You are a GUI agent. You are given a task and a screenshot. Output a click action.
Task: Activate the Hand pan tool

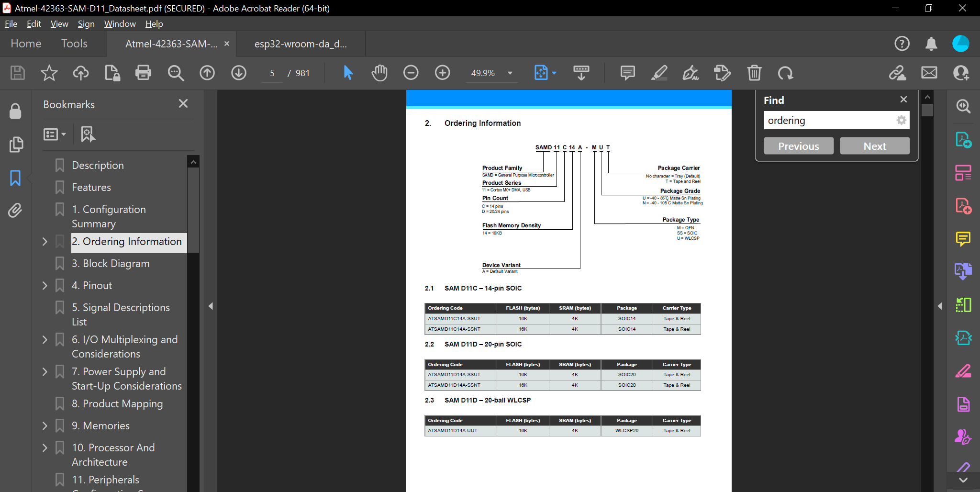click(x=379, y=73)
